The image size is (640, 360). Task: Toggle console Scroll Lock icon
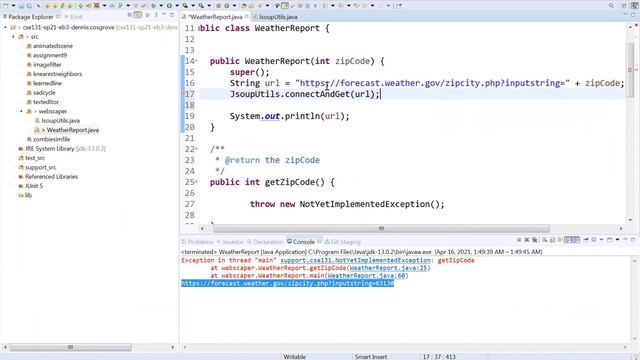click(x=552, y=240)
